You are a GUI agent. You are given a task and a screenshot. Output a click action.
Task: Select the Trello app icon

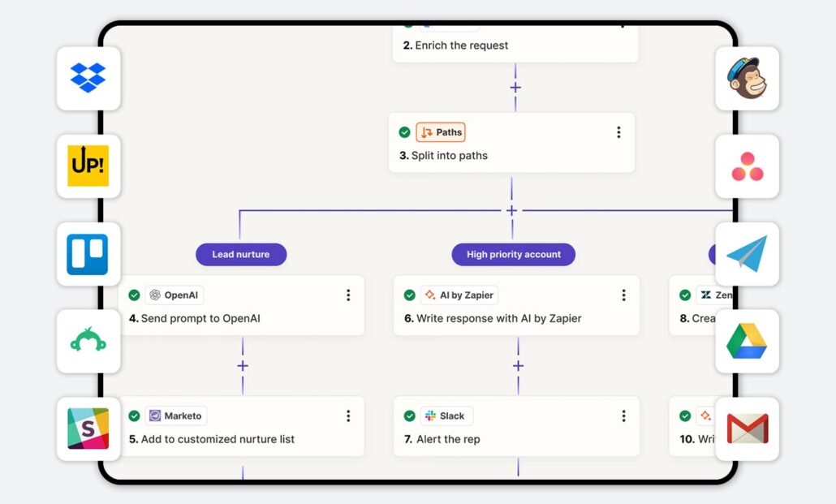click(x=88, y=254)
